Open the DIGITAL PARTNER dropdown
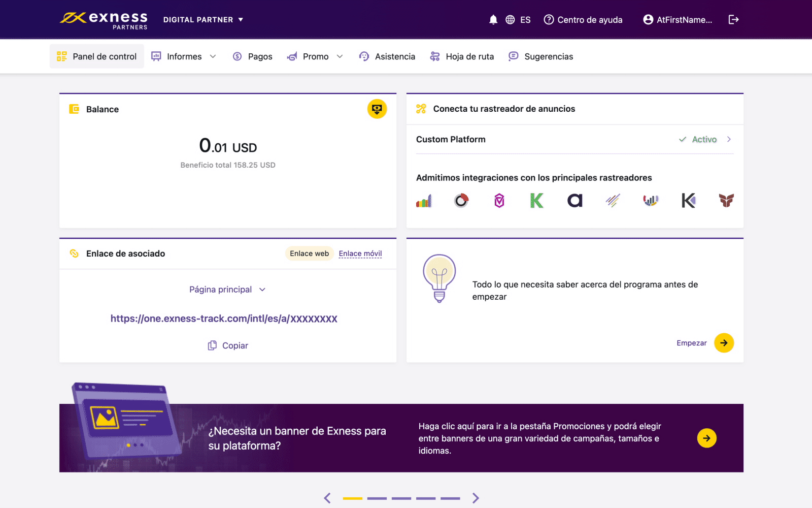The image size is (812, 508). [203, 20]
